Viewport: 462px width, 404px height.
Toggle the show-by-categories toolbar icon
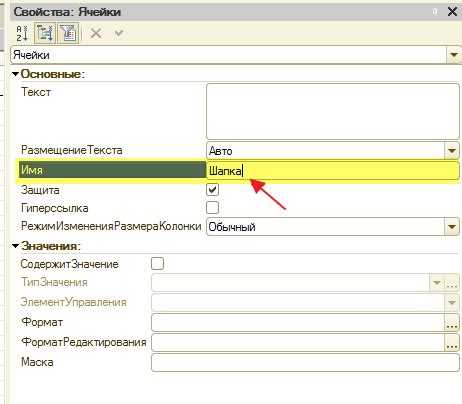tap(45, 33)
